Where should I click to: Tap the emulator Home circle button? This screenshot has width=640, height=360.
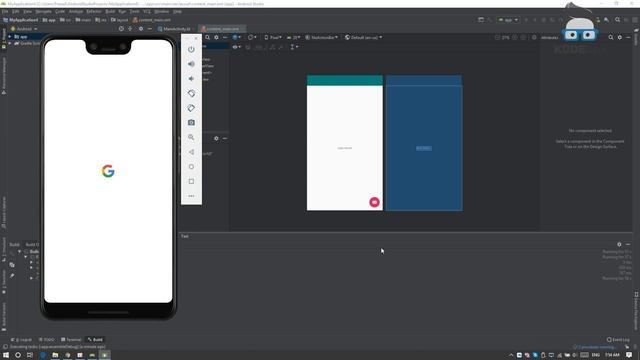(x=191, y=167)
